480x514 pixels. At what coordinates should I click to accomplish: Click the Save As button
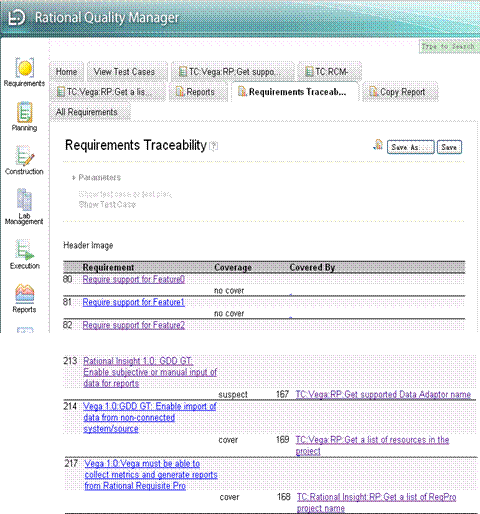(411, 147)
